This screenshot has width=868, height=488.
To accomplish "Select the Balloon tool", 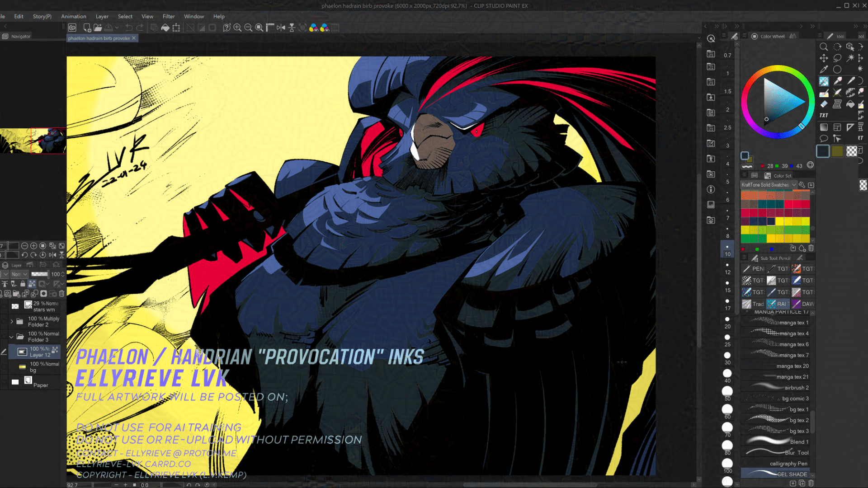I will point(824,139).
